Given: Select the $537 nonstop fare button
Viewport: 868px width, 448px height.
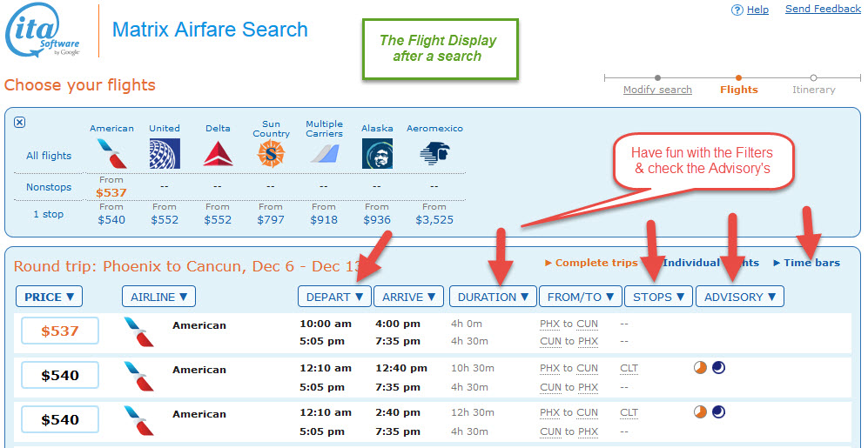Looking at the screenshot, I should point(61,331).
